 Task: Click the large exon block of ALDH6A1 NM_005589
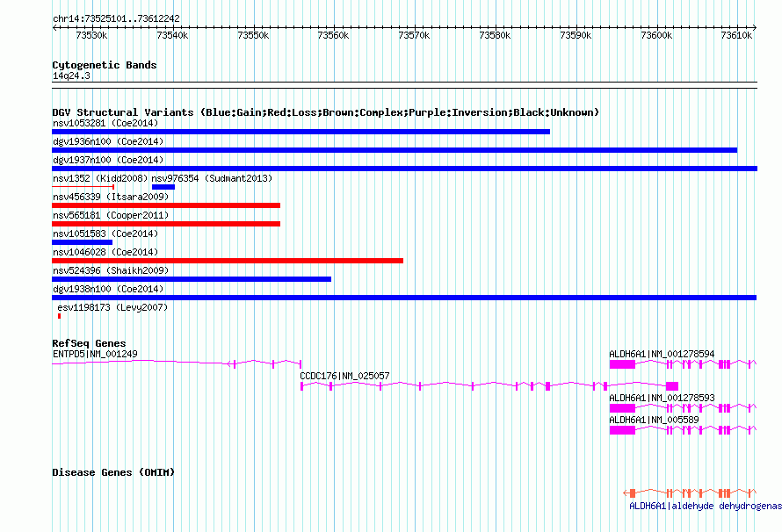click(x=622, y=430)
